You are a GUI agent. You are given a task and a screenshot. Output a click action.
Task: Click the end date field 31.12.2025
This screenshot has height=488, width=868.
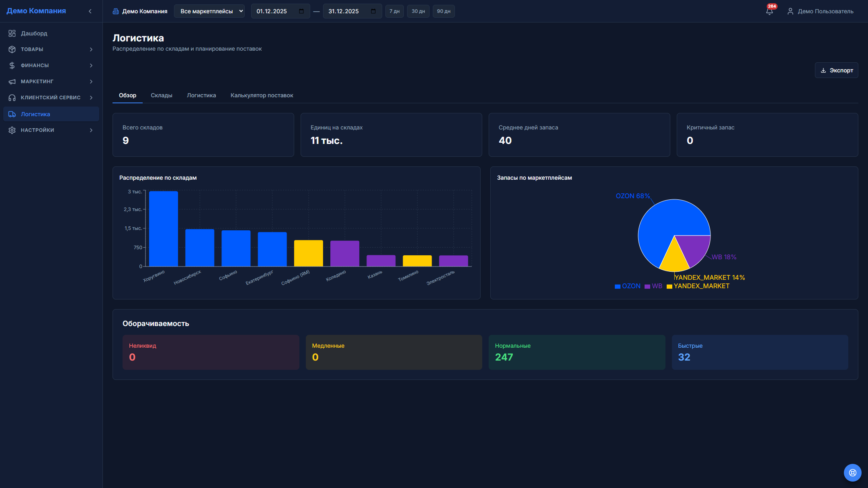click(x=352, y=11)
